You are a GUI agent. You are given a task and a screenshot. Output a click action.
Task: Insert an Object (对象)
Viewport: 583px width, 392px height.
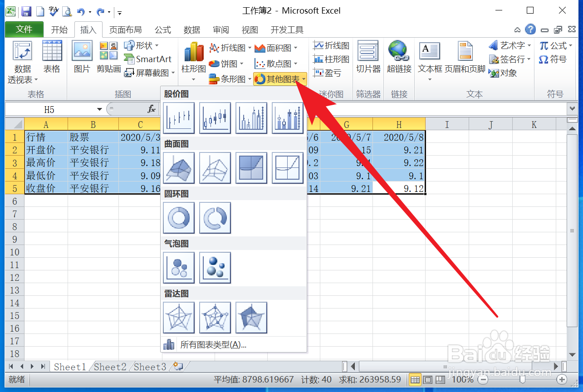503,73
